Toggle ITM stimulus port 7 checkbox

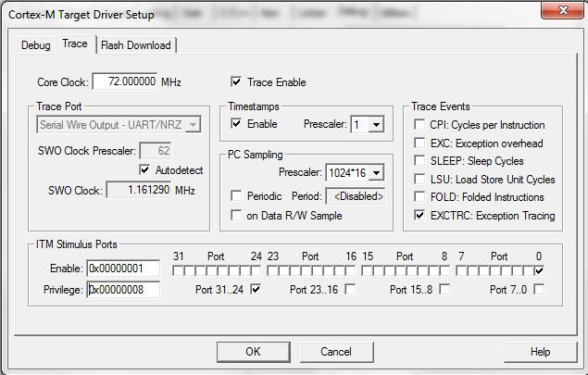pos(461,270)
